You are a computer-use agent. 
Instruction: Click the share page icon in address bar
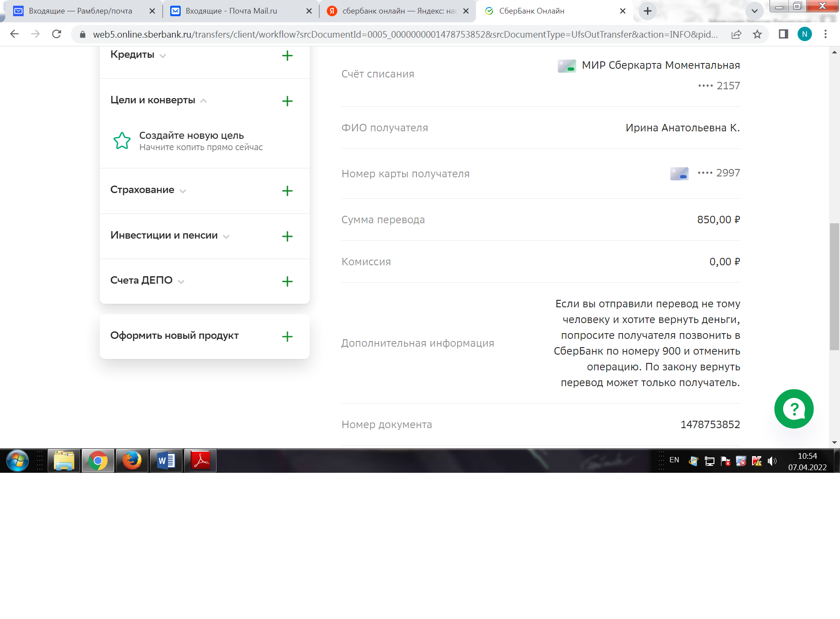[x=736, y=34]
